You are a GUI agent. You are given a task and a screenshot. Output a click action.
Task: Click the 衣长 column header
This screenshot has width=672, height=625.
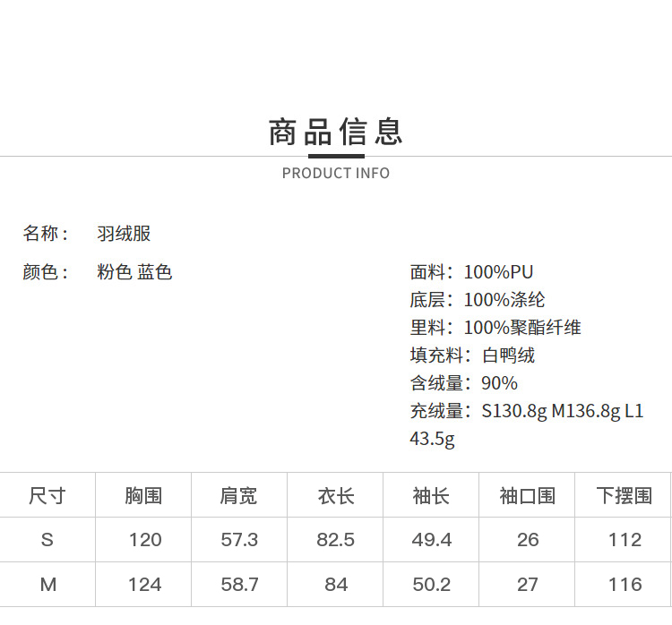click(x=336, y=496)
